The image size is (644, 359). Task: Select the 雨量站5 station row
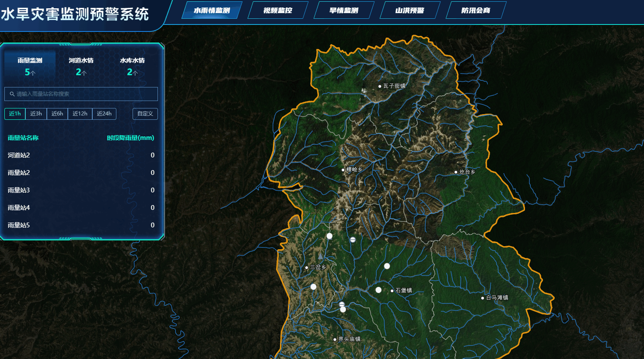click(x=81, y=225)
